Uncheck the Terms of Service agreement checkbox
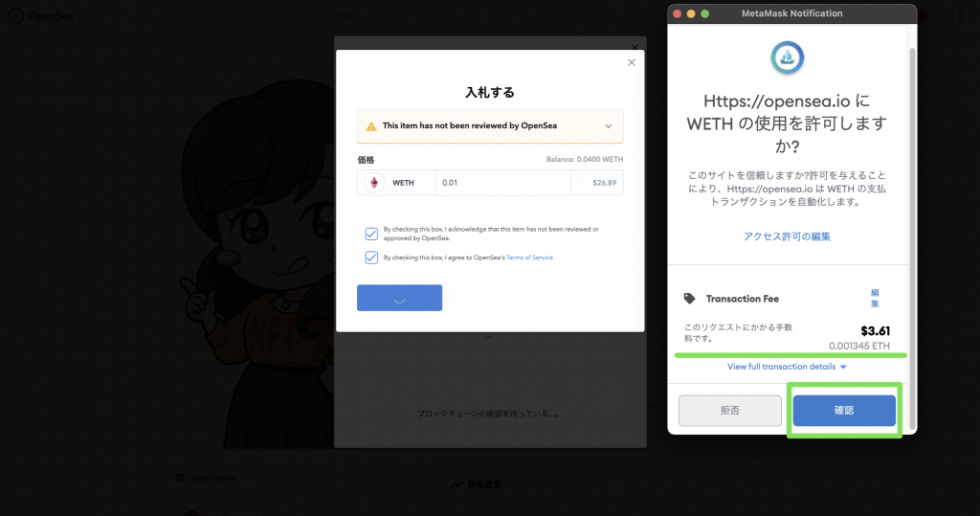 click(371, 258)
